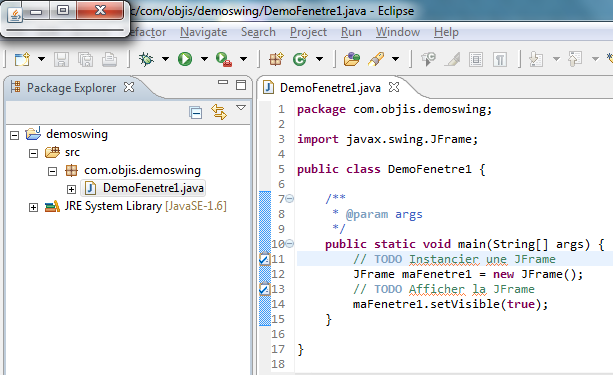
Task: Select the demoswing project in tree
Action: click(x=77, y=134)
